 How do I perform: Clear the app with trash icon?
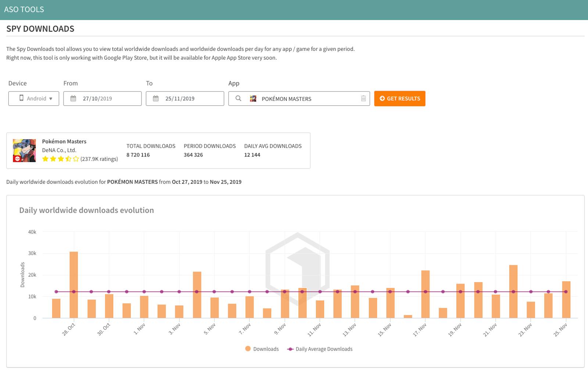pos(363,98)
